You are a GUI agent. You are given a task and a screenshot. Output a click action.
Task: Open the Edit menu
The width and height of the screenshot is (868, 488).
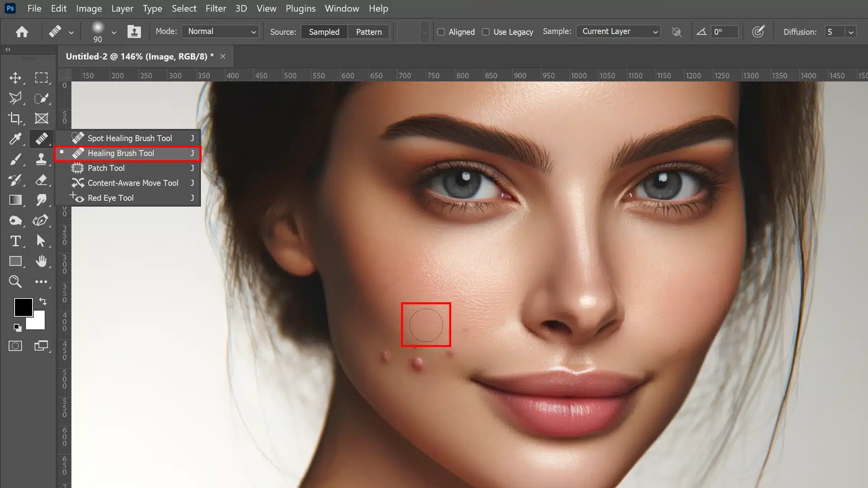(59, 9)
